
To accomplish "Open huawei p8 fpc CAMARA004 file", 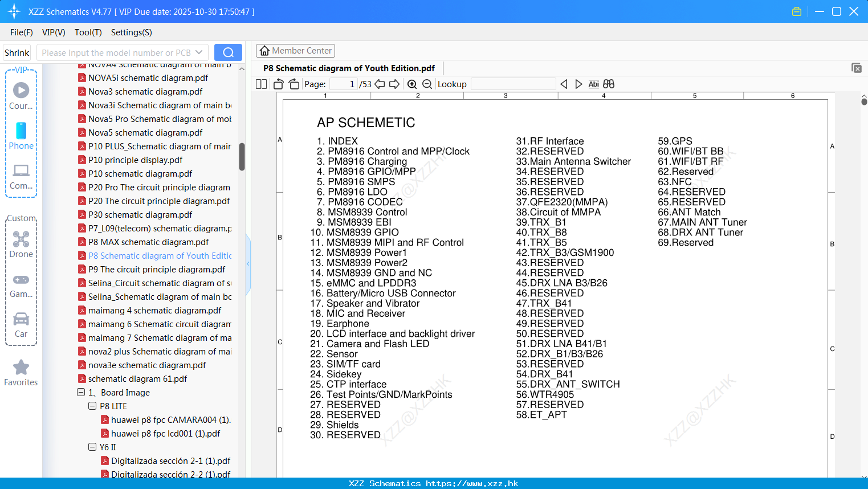I will click(166, 420).
